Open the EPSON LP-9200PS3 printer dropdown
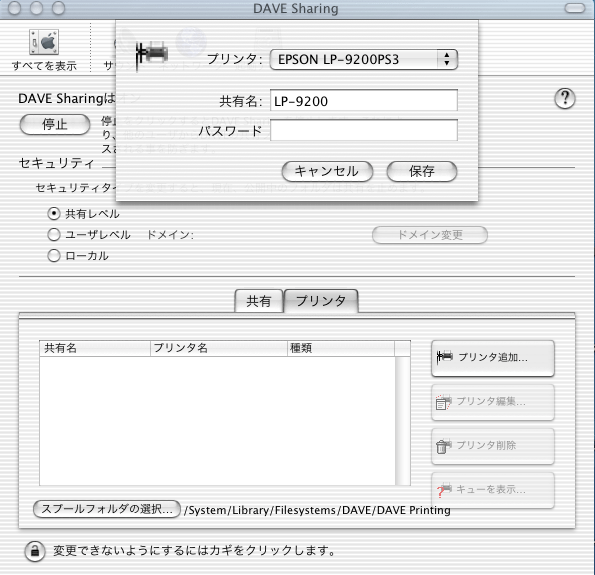 click(364, 60)
